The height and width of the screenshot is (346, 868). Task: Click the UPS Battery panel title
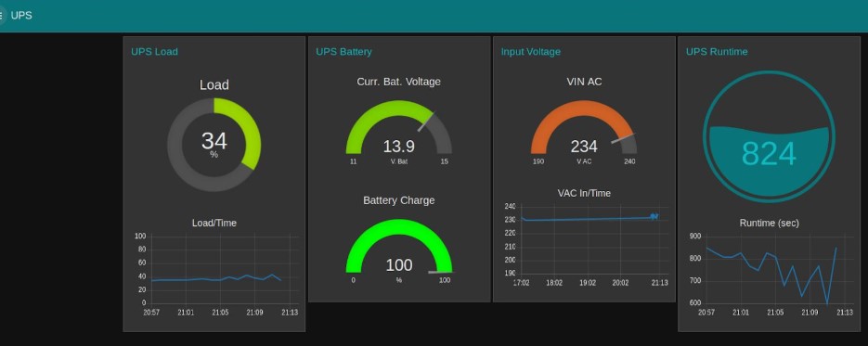(x=343, y=51)
